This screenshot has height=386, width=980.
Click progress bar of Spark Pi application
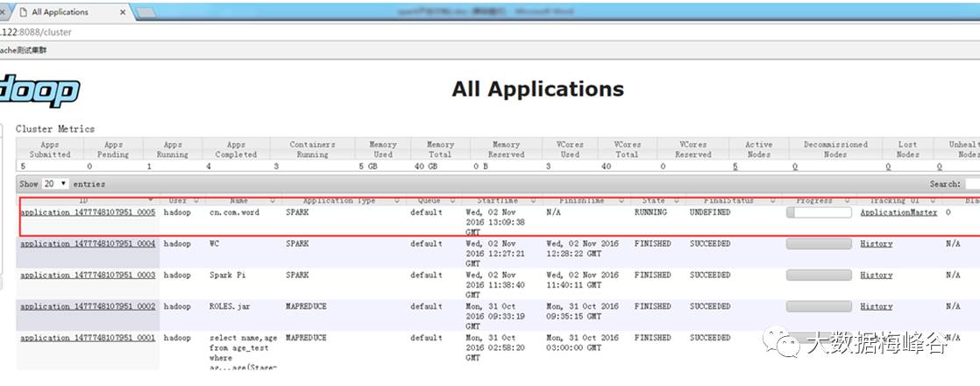point(819,275)
